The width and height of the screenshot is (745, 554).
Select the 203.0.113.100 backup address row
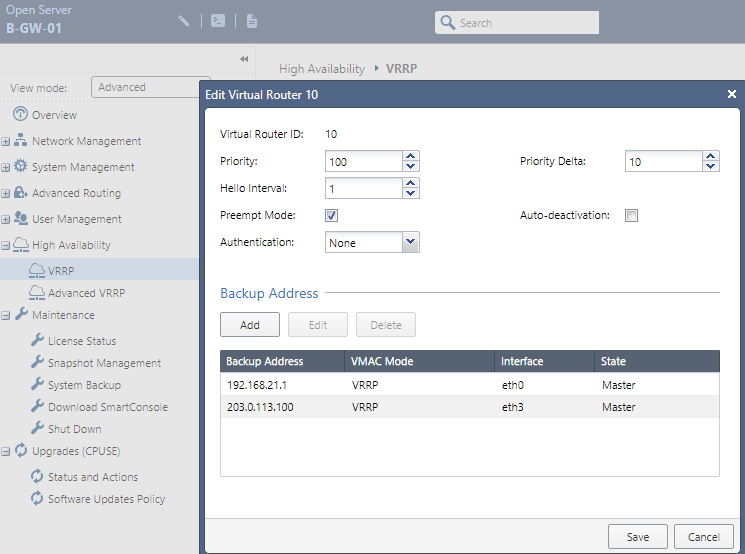[x=469, y=407]
